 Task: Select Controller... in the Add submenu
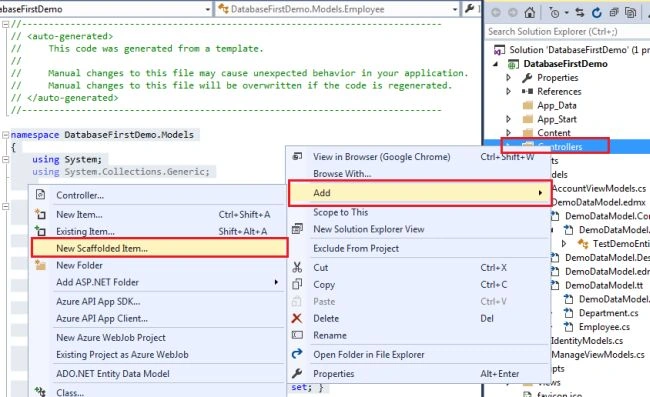tap(80, 195)
